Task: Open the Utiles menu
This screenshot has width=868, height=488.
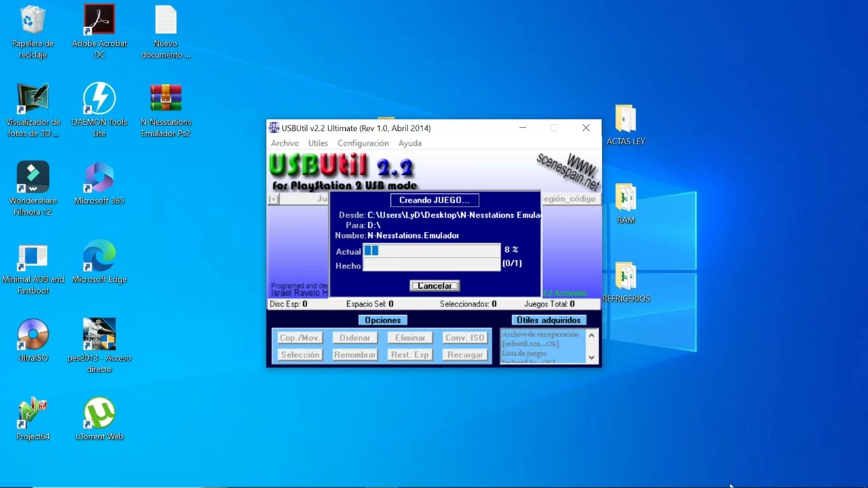Action: click(318, 143)
